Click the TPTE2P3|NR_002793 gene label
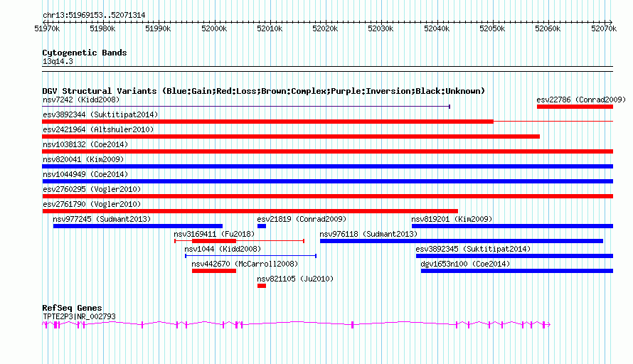 pyautogui.click(x=79, y=317)
